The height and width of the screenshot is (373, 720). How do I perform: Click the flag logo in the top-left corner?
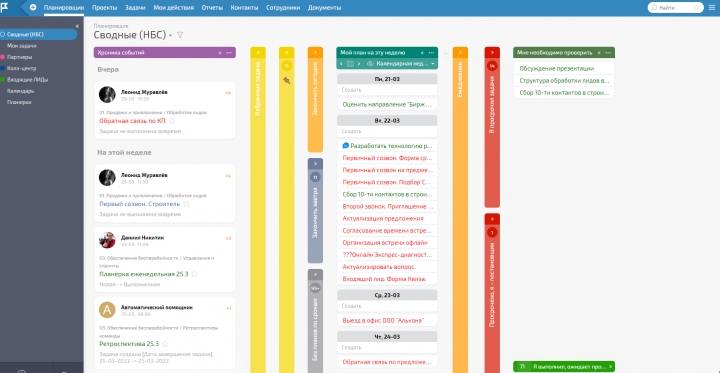4,7
